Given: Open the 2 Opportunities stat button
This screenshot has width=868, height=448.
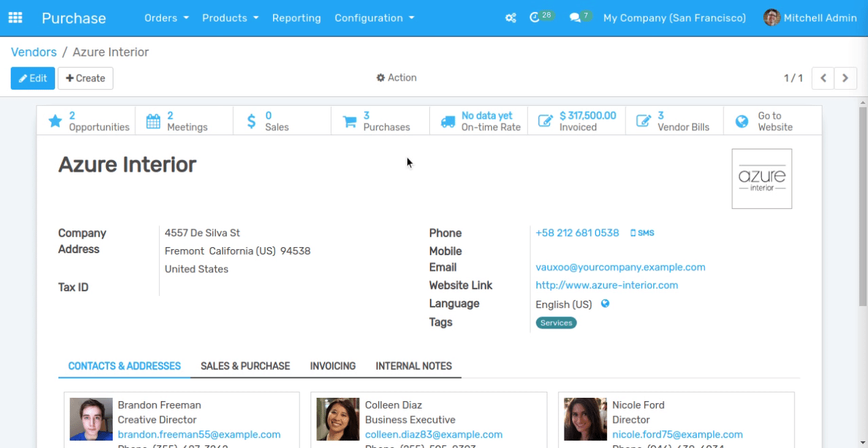Looking at the screenshot, I should [x=86, y=122].
